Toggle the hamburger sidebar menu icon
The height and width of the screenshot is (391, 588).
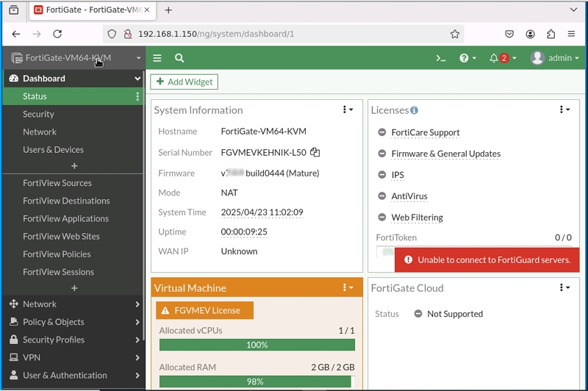point(157,58)
